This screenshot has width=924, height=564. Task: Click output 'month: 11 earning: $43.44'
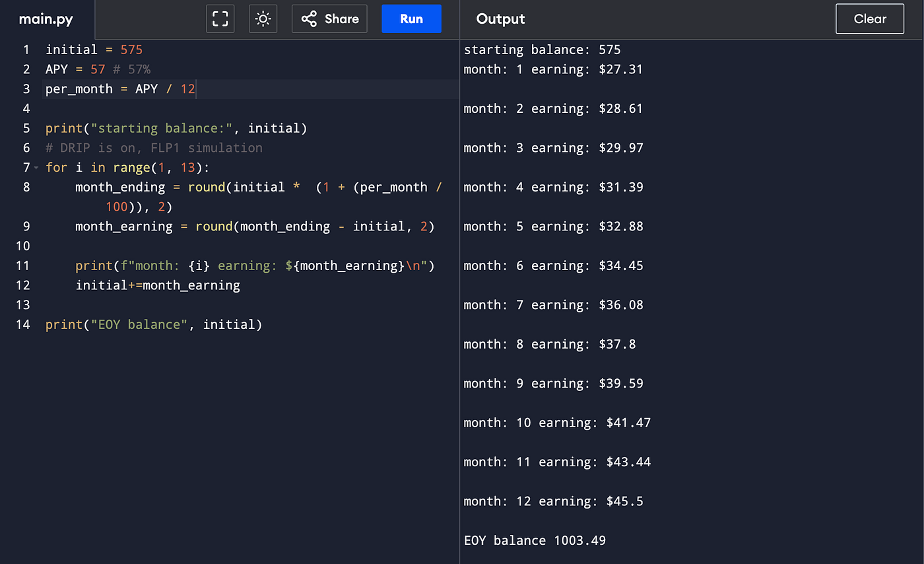point(557,462)
